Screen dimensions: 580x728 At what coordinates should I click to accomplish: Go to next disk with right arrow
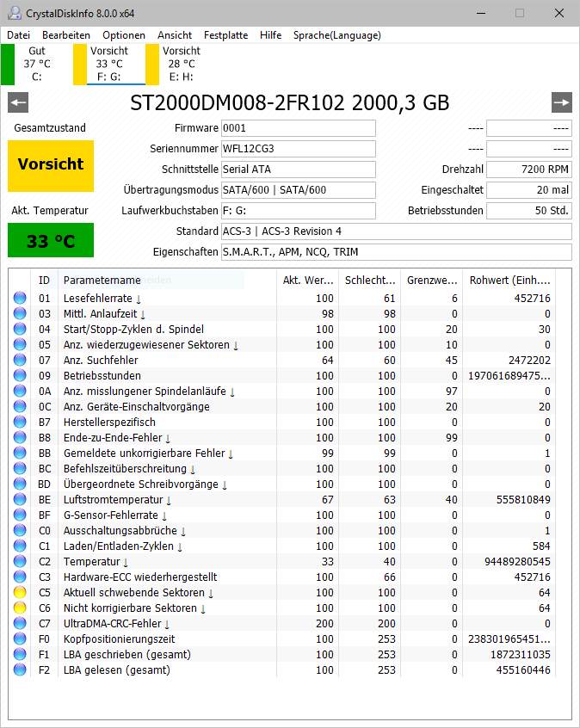(561, 102)
